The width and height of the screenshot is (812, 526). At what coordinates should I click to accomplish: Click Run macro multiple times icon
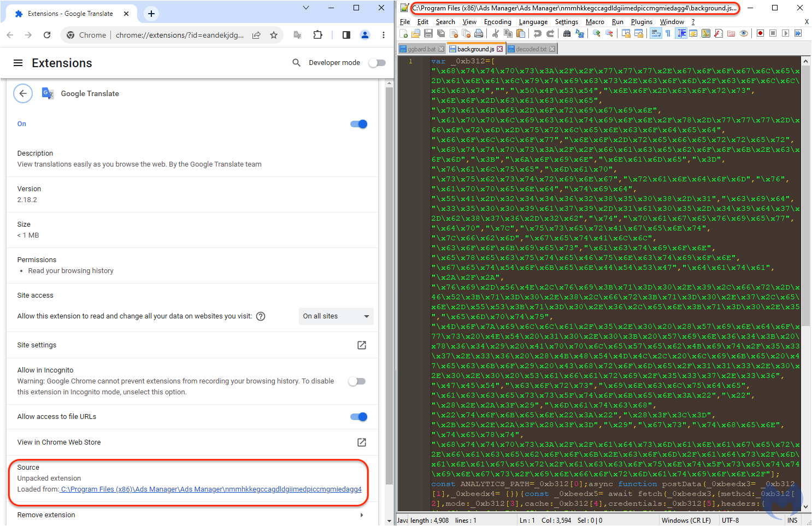point(798,33)
